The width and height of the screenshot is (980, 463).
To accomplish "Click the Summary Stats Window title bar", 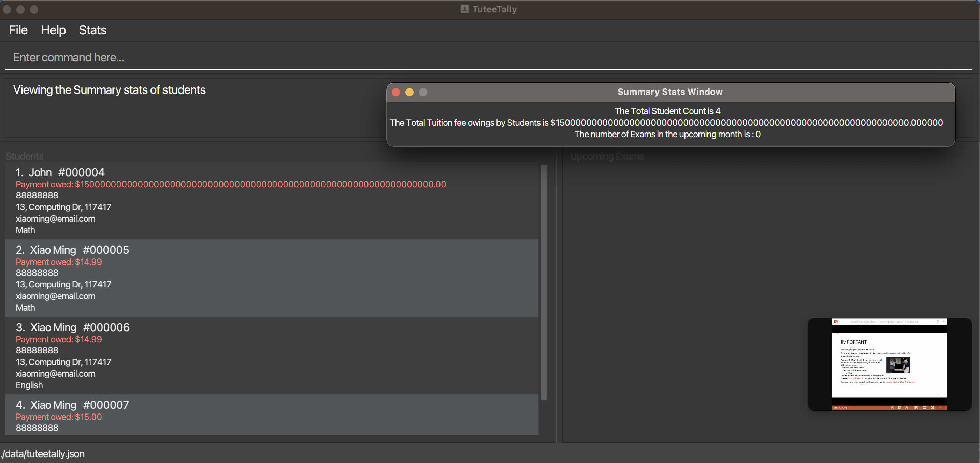I will click(670, 92).
